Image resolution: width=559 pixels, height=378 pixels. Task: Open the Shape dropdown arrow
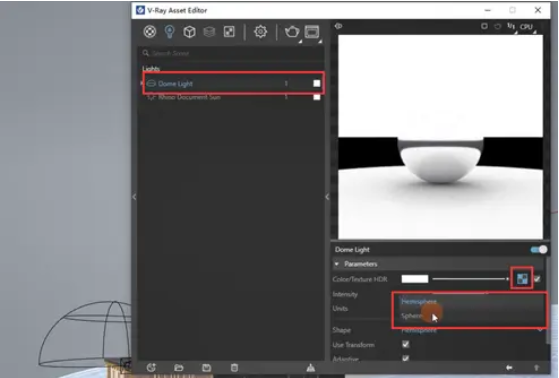pos(540,330)
